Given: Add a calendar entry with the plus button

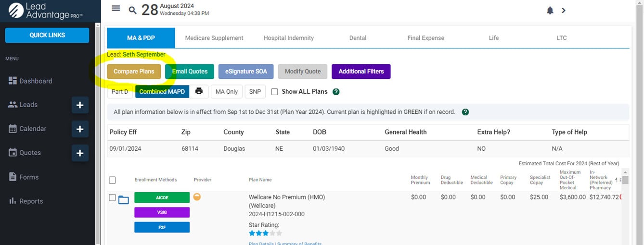Looking at the screenshot, I should click(80, 129).
